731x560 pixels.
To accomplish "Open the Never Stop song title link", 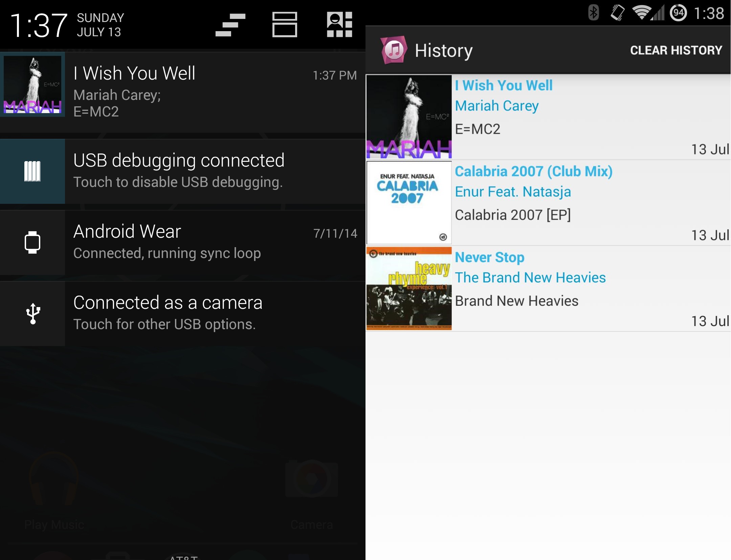I will pos(489,257).
